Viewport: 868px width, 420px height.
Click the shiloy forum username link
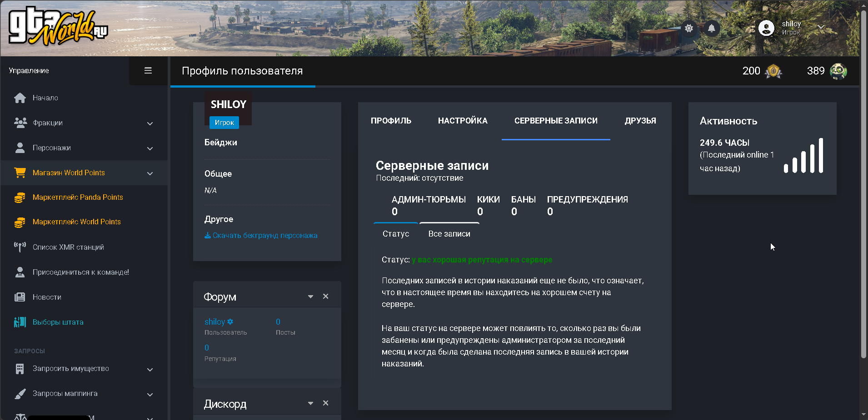(215, 321)
